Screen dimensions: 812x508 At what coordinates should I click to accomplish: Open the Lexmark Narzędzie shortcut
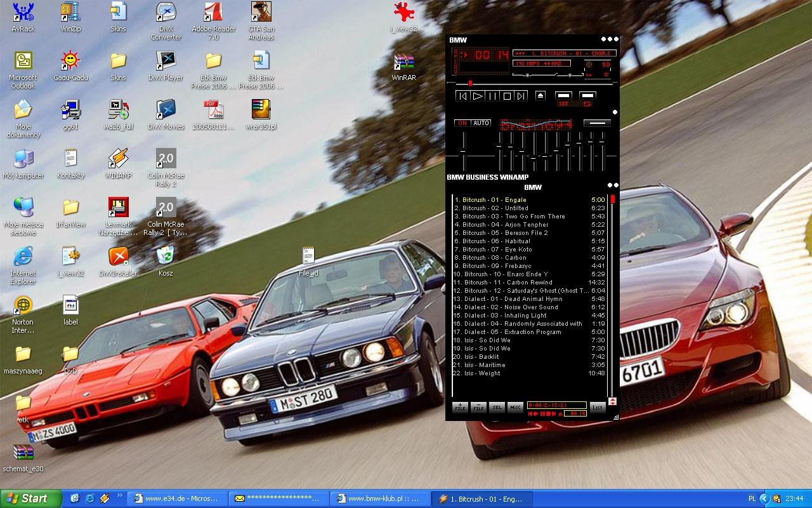pyautogui.click(x=118, y=217)
